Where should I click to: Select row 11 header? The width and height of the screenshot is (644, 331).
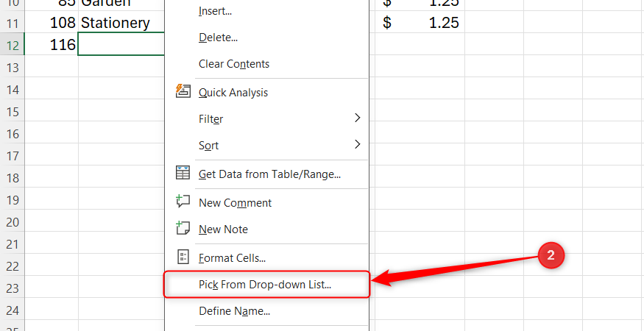(x=13, y=22)
